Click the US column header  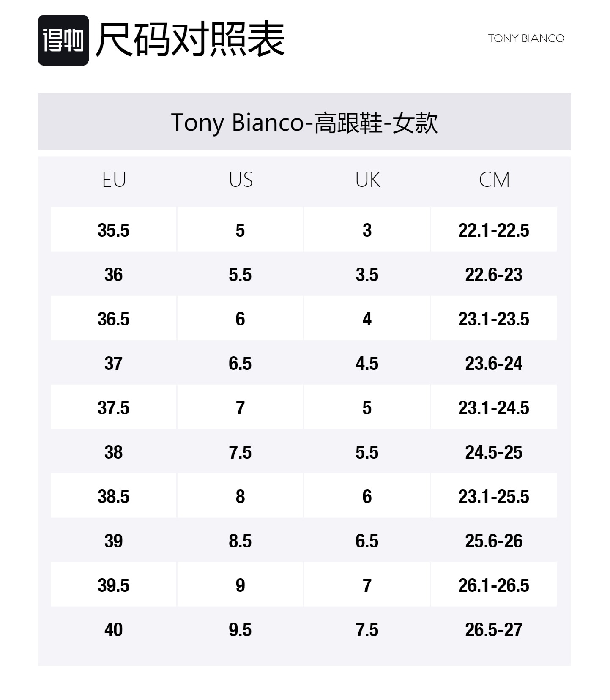[x=241, y=180]
